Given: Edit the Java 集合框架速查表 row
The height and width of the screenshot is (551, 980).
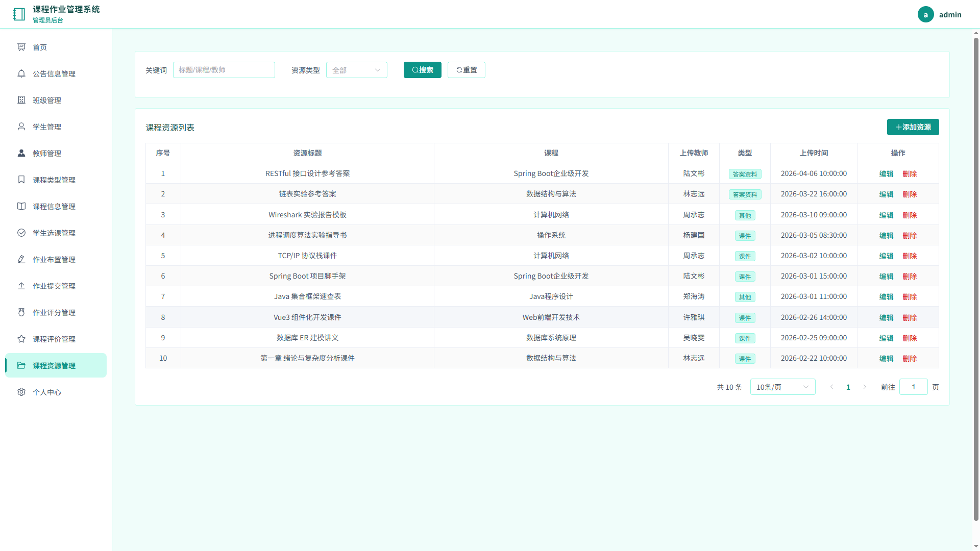Looking at the screenshot, I should point(886,297).
